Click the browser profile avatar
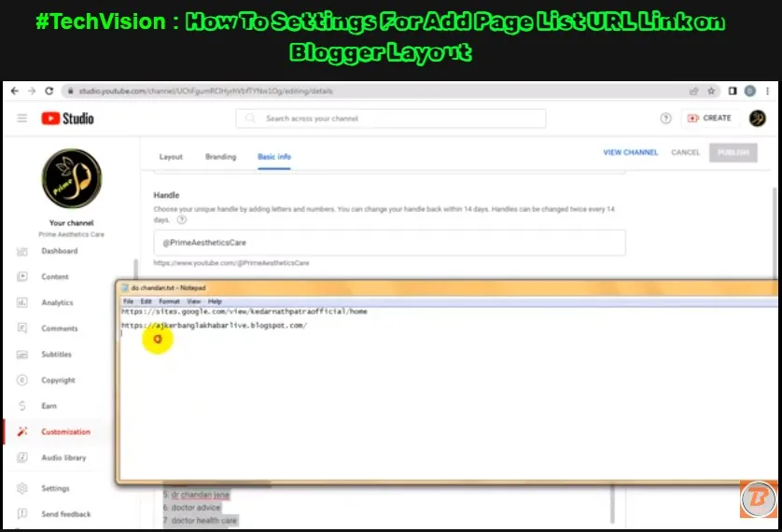Image resolution: width=782 pixels, height=532 pixels. (x=749, y=91)
